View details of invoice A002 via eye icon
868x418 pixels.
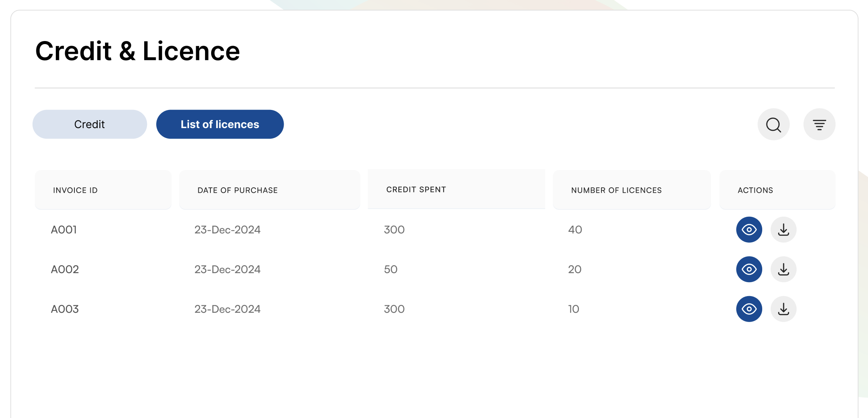[749, 269]
